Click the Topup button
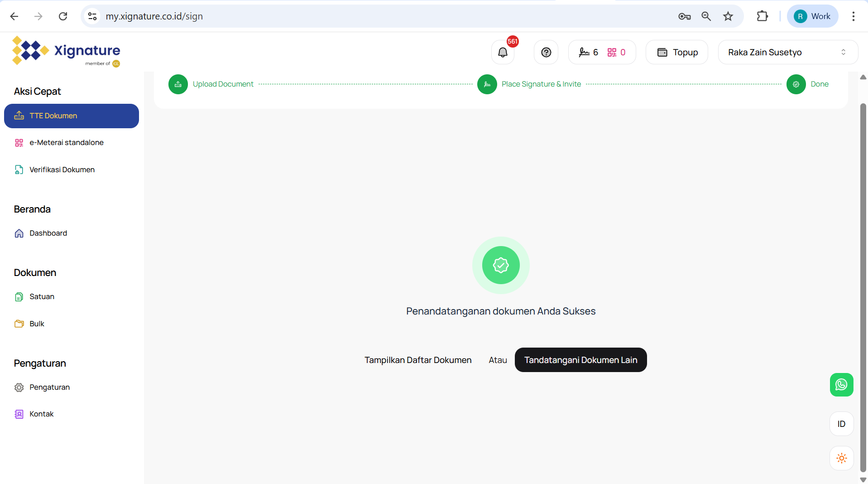This screenshot has width=868, height=484. (677, 53)
